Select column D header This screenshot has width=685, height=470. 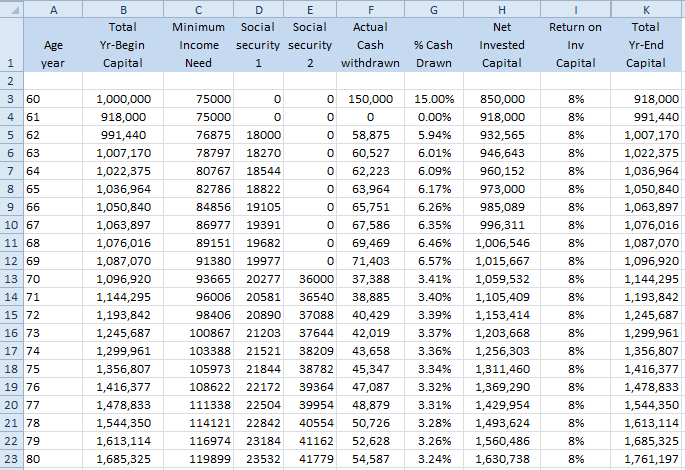point(259,8)
